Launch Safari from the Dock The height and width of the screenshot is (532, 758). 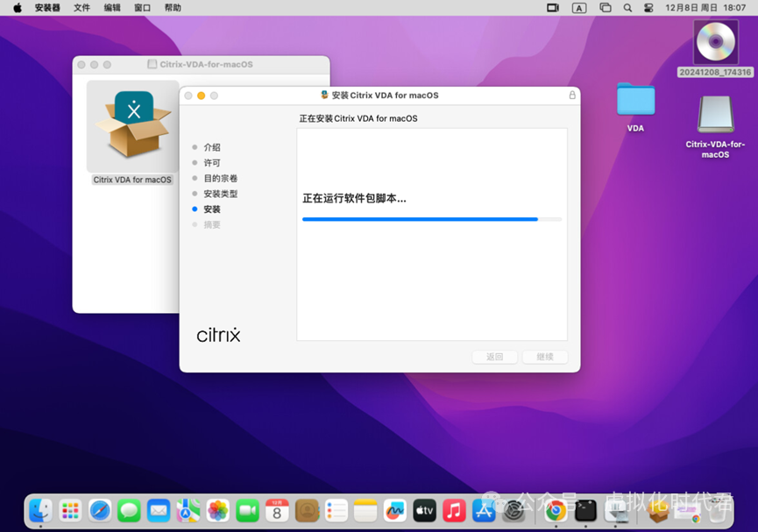100,511
